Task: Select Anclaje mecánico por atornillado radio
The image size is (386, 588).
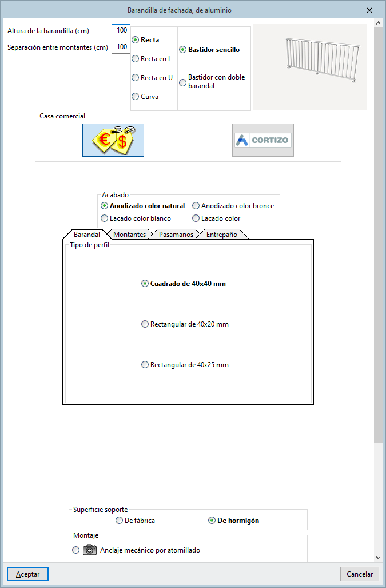Action: pos(75,550)
